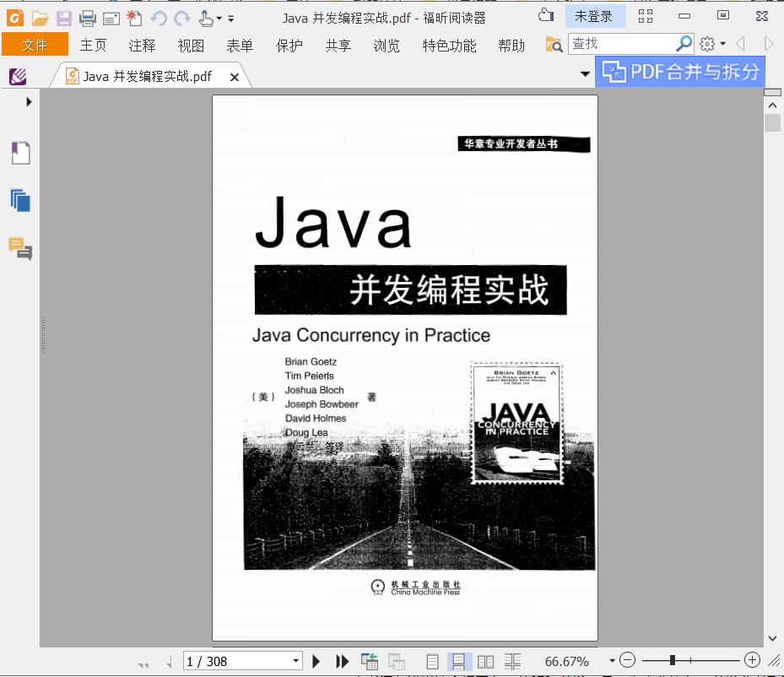This screenshot has height=677, width=784.
Task: Switch to the 注释 tab
Action: point(142,46)
